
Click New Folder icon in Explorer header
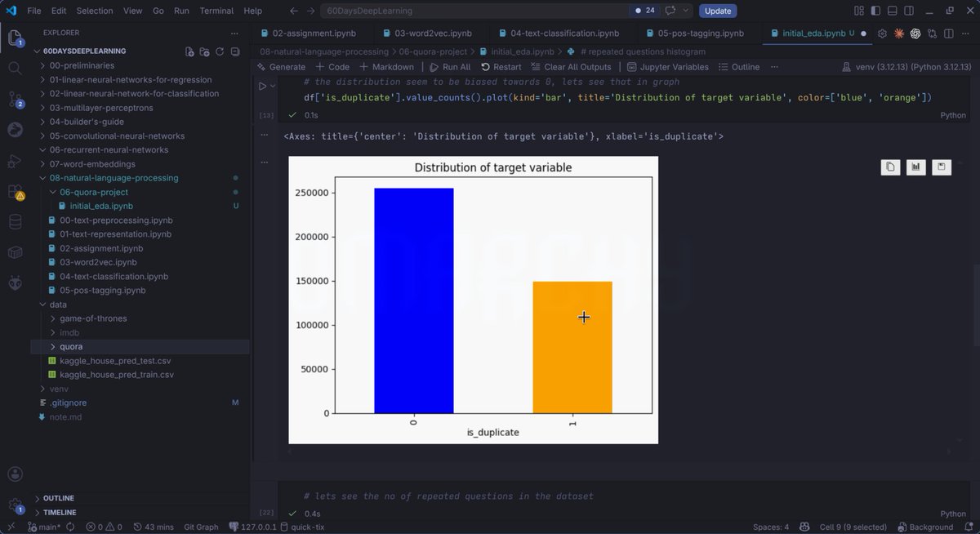(x=205, y=51)
